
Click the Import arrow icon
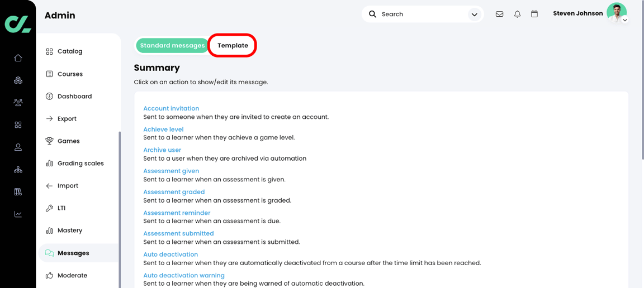tap(49, 186)
